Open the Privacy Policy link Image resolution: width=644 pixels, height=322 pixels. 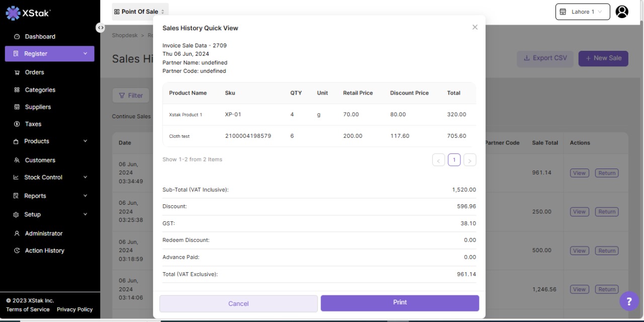[x=74, y=309]
